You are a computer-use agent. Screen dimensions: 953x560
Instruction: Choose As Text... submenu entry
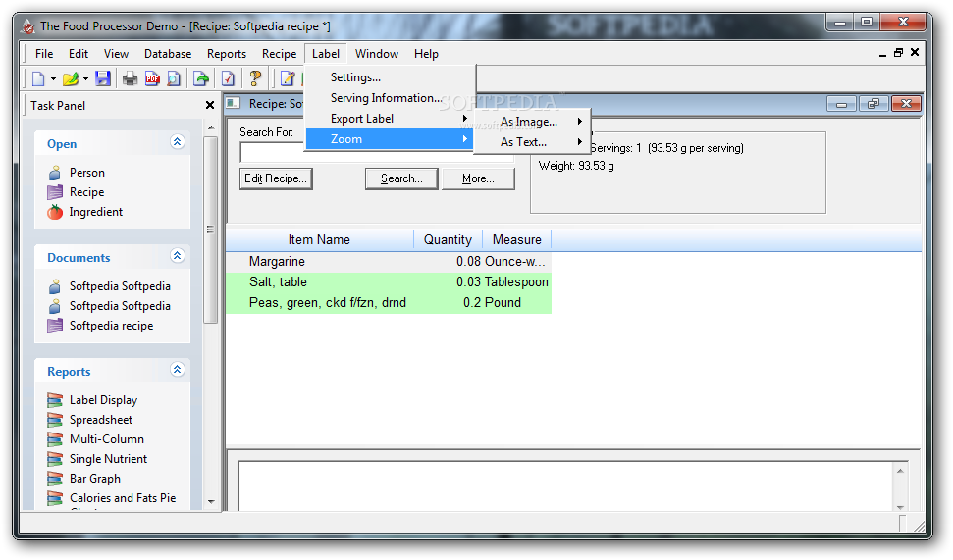click(x=532, y=142)
